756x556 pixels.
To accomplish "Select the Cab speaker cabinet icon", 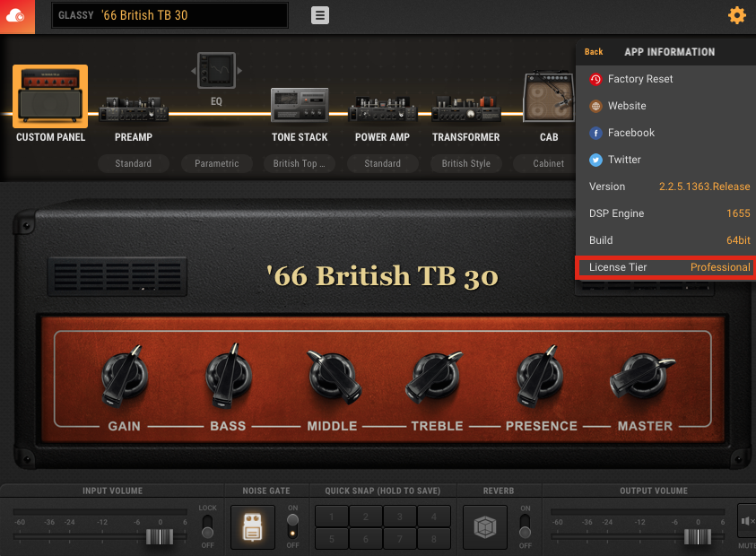I will [x=548, y=99].
